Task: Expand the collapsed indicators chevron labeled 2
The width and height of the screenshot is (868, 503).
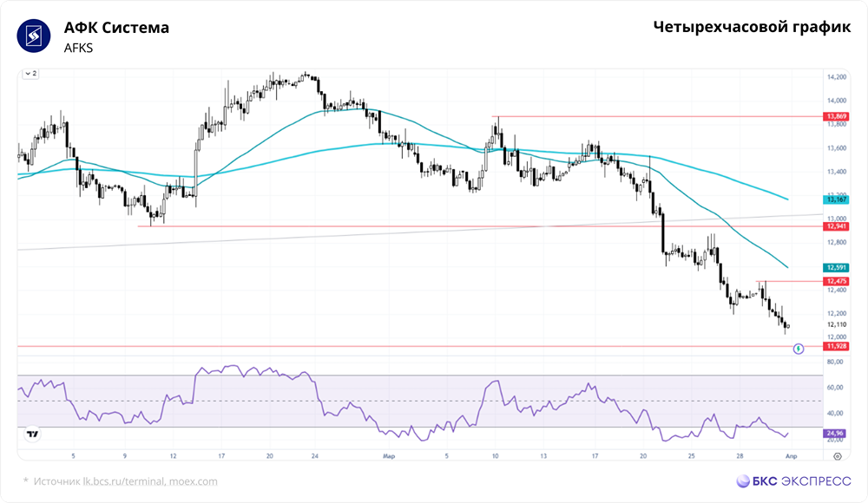Action: [30, 74]
